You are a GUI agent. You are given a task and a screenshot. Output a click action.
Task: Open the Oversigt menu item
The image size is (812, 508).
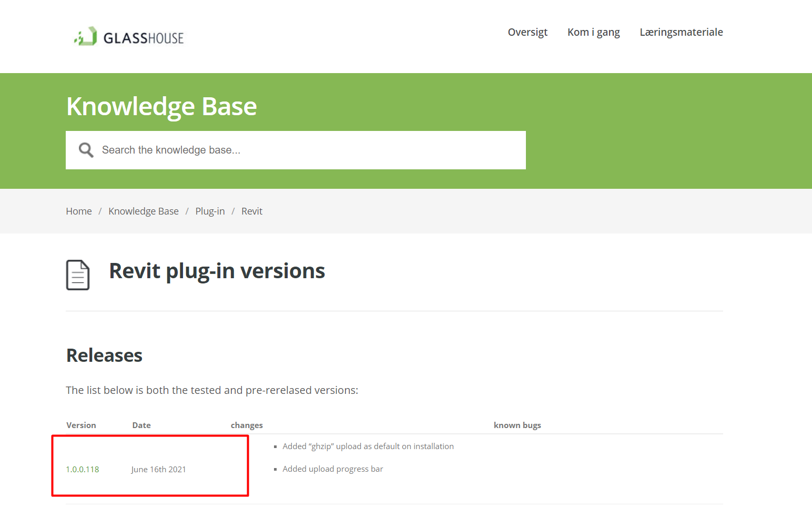point(527,32)
